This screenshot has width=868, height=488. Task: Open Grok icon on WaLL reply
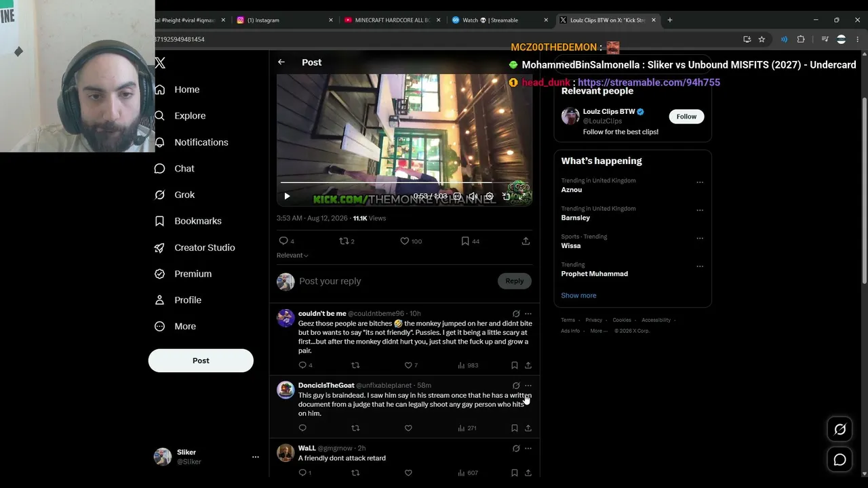pos(516,449)
